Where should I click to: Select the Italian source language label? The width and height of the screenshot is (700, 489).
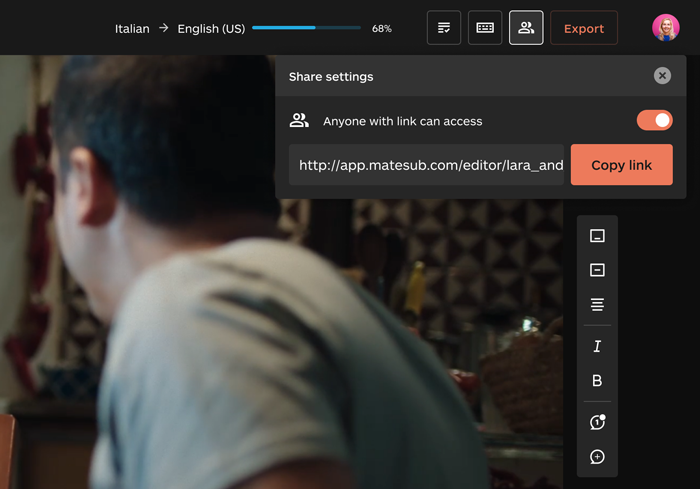click(132, 29)
